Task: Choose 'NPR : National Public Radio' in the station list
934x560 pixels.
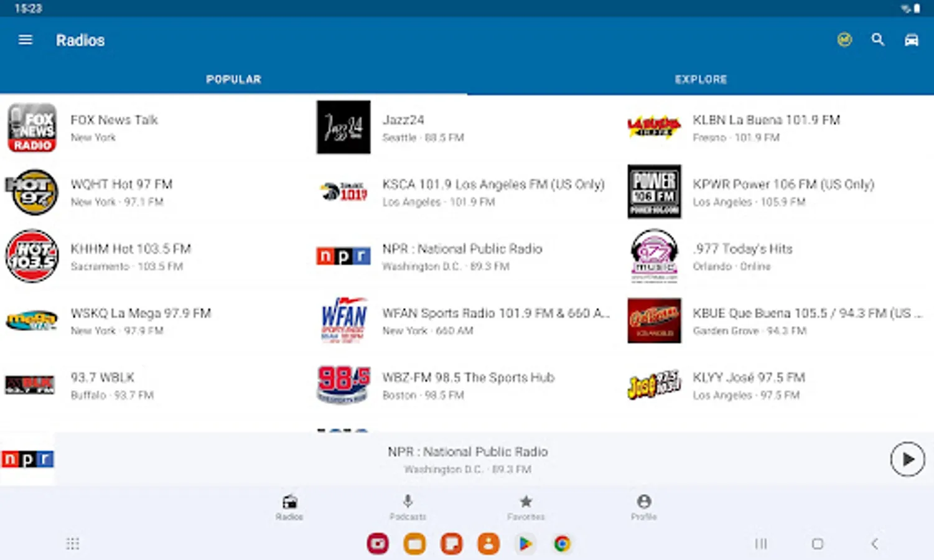Action: click(x=462, y=249)
